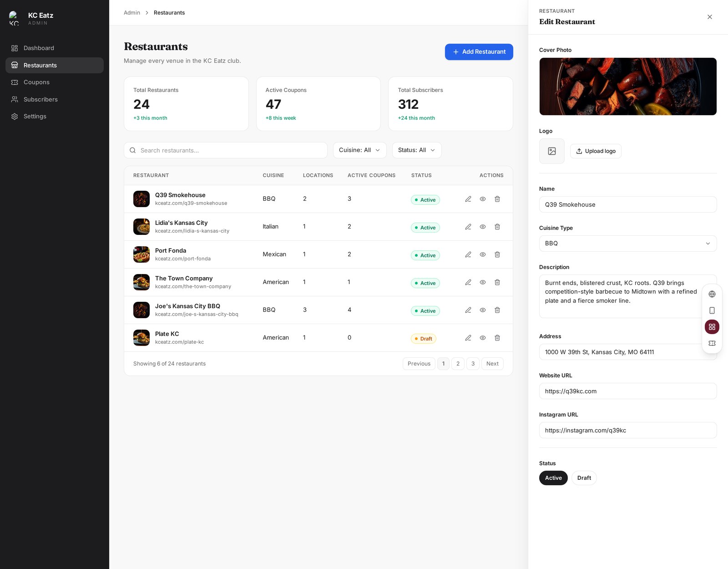Open the Status: All filter dropdown
Screen dimensions: 728x569
(417, 150)
